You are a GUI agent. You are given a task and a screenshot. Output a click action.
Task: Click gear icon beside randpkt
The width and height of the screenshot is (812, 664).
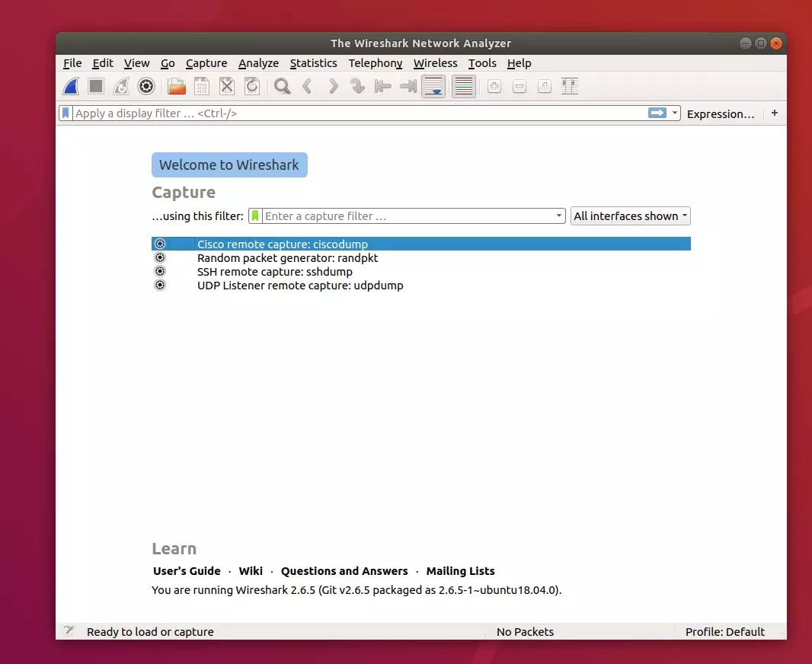click(160, 257)
